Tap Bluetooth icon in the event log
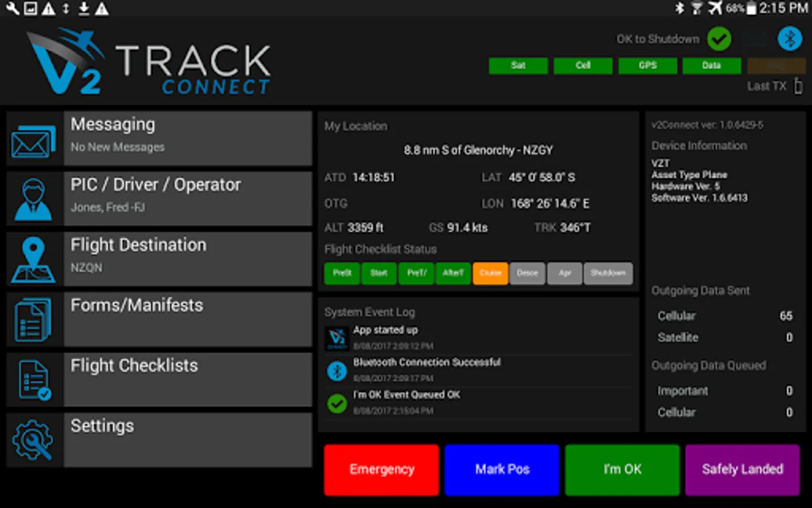Image resolution: width=812 pixels, height=508 pixels. [337, 371]
